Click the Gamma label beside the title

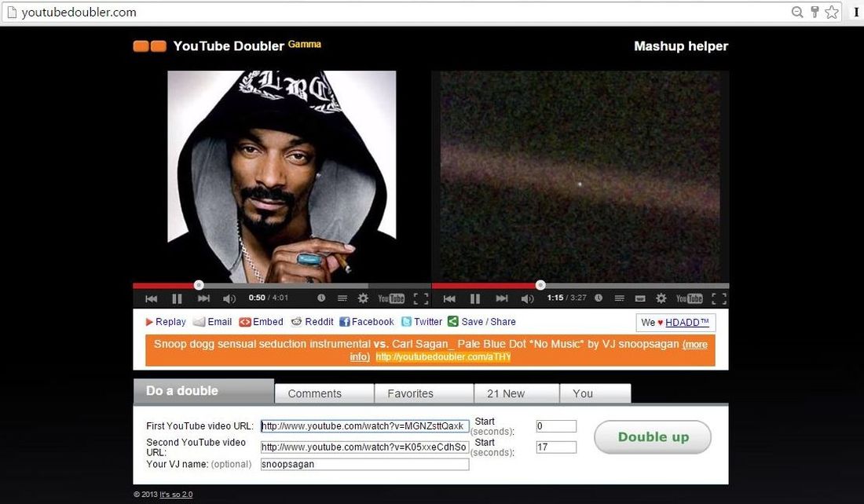(x=304, y=44)
